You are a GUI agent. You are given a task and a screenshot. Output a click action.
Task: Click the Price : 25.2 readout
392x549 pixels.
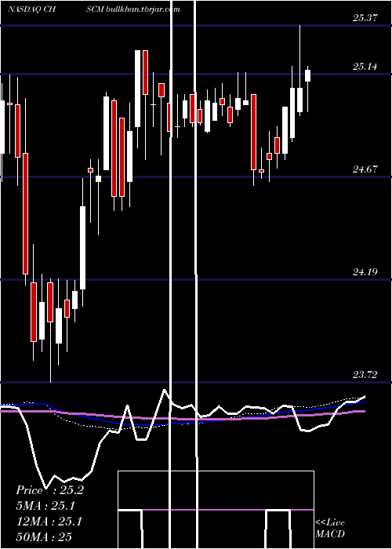point(49,490)
